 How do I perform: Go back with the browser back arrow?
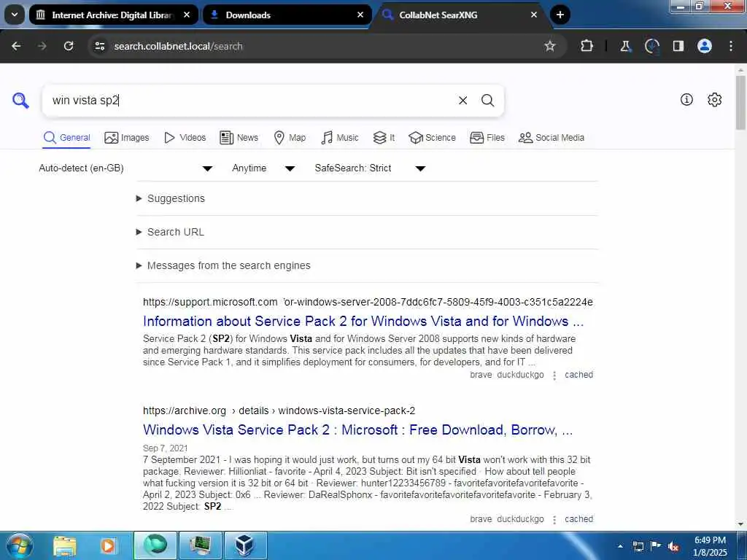tap(16, 46)
